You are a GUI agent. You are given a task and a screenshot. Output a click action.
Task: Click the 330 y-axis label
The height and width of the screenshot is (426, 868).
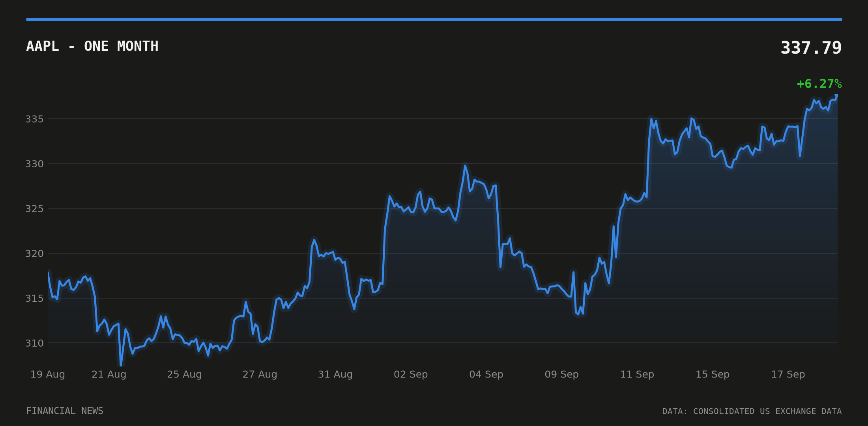pos(34,164)
